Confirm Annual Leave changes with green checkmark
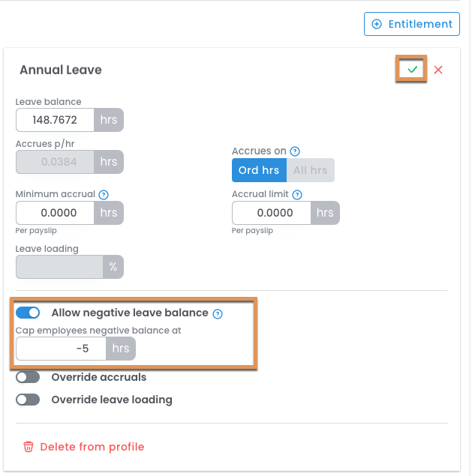Viewport: 472px width, 476px height. (x=412, y=70)
